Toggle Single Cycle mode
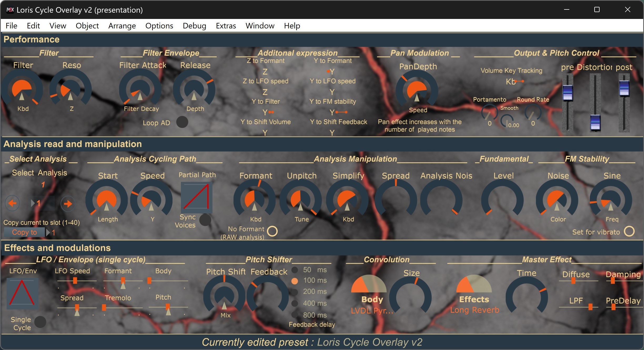644x350 pixels. 40,322
